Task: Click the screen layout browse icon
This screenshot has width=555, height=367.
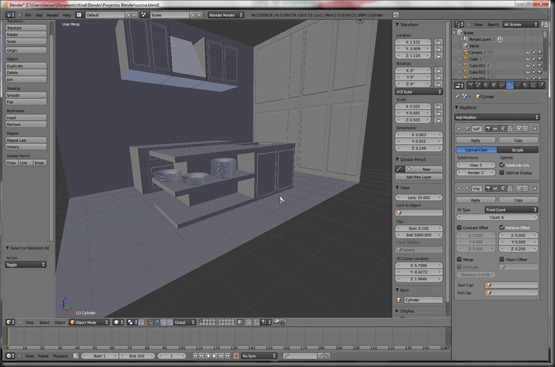Action: pyautogui.click(x=79, y=15)
